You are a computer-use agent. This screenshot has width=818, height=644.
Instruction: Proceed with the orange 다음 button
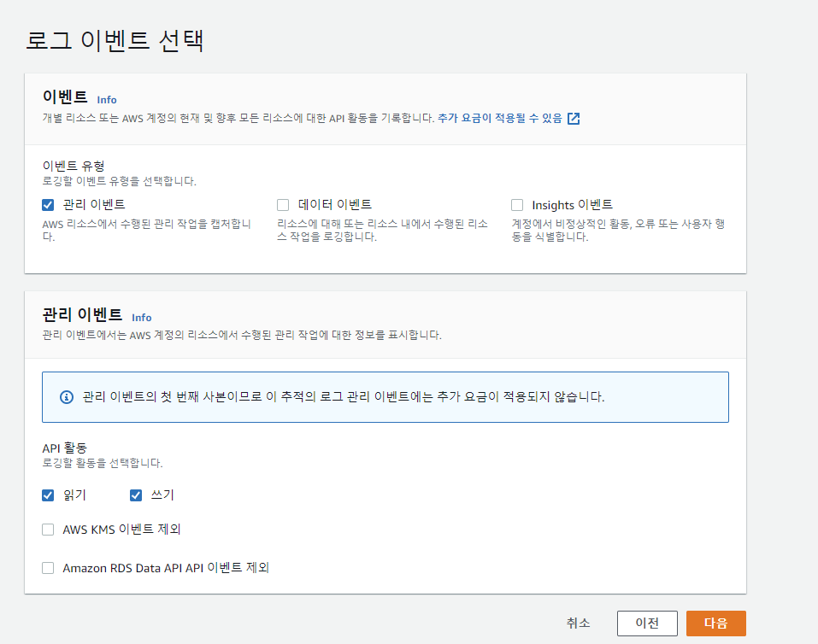[x=715, y=624]
